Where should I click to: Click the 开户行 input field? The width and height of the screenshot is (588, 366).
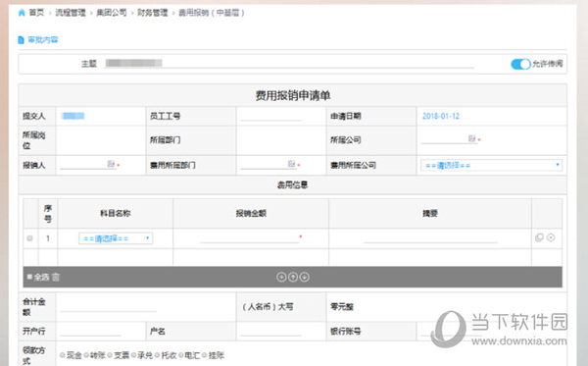pyautogui.click(x=90, y=331)
